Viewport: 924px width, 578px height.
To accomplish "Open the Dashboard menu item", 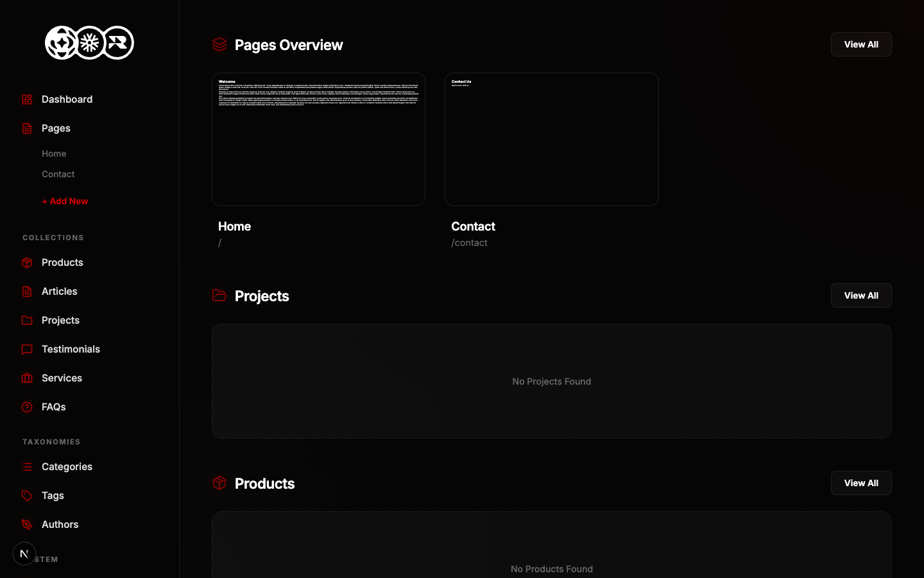I will click(67, 100).
